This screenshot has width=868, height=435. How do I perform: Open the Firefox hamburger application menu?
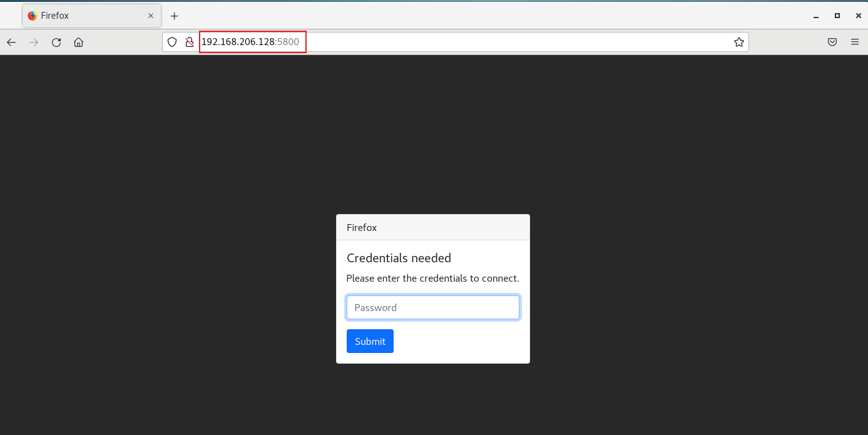855,43
